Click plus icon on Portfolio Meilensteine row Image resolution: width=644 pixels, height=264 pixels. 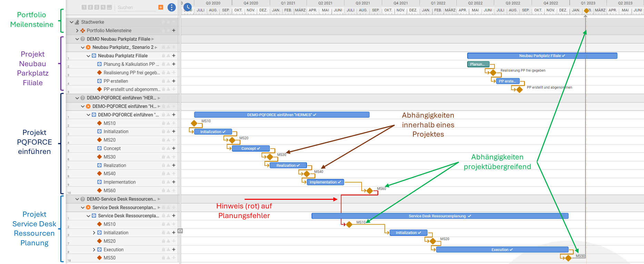click(x=174, y=30)
